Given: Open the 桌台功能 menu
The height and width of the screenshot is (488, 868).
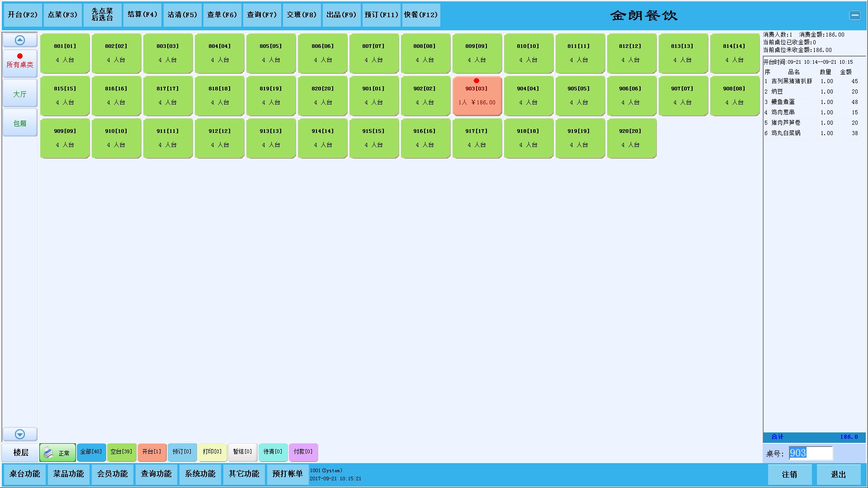Looking at the screenshot, I should point(25,474).
